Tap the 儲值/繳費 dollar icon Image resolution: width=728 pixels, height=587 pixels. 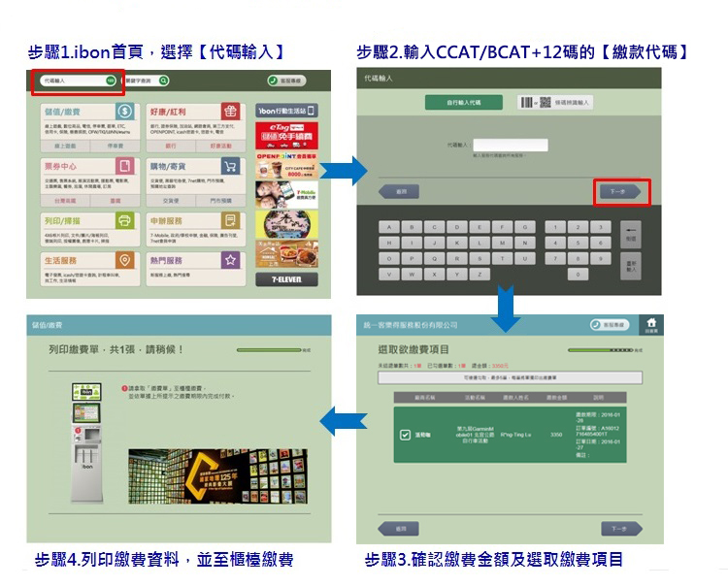(125, 112)
